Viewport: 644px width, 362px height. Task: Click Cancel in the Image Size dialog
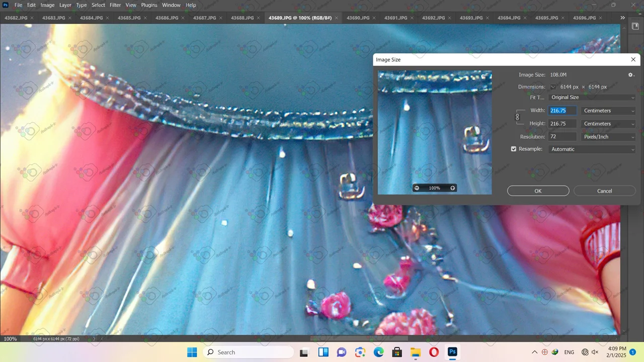pyautogui.click(x=604, y=191)
